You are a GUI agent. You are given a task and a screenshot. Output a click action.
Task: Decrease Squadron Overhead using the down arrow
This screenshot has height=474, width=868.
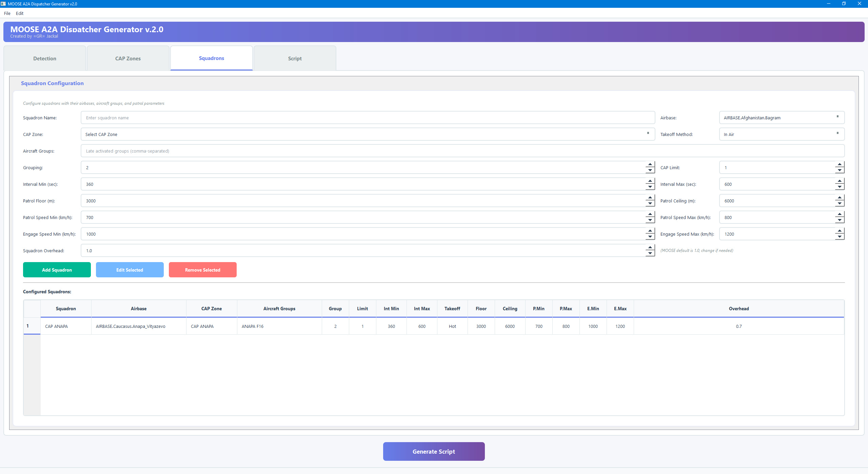[x=650, y=253]
